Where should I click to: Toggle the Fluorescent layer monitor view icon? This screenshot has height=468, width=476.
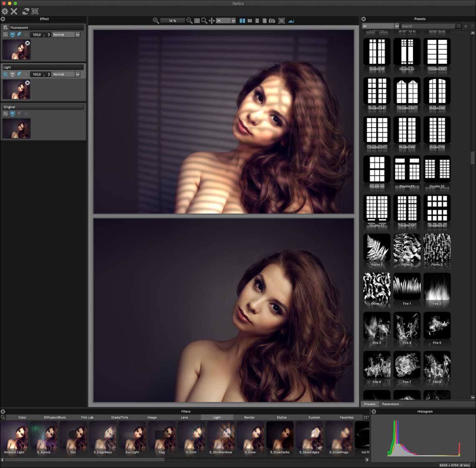pyautogui.click(x=13, y=35)
